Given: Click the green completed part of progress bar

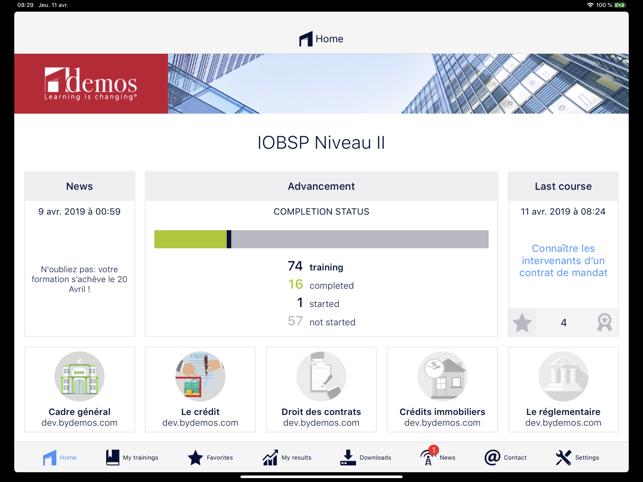Looking at the screenshot, I should pos(190,239).
